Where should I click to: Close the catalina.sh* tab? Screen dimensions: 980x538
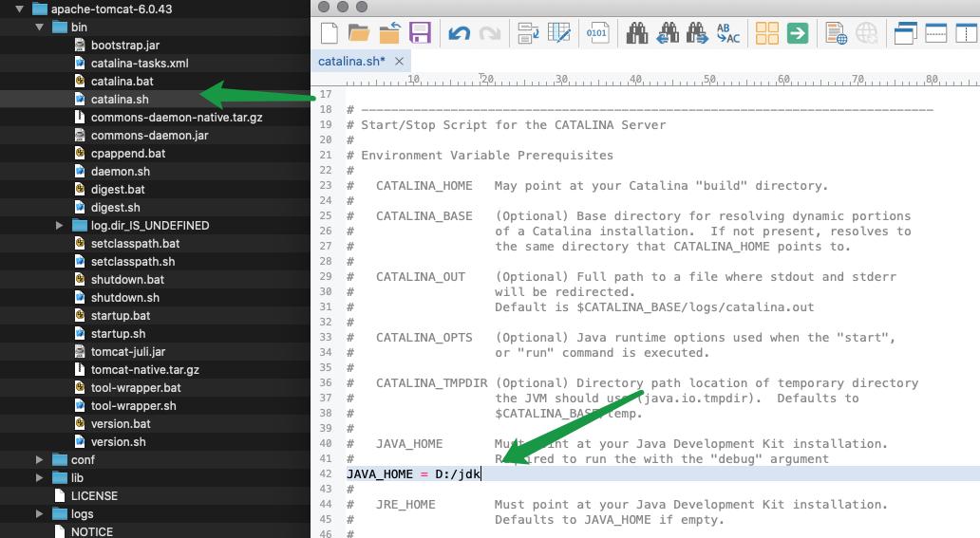(400, 62)
